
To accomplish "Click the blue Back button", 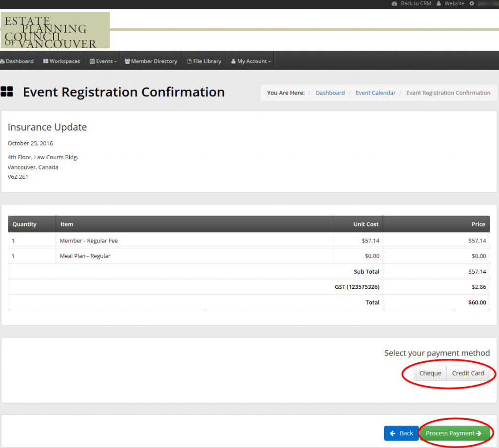I will tap(402, 433).
